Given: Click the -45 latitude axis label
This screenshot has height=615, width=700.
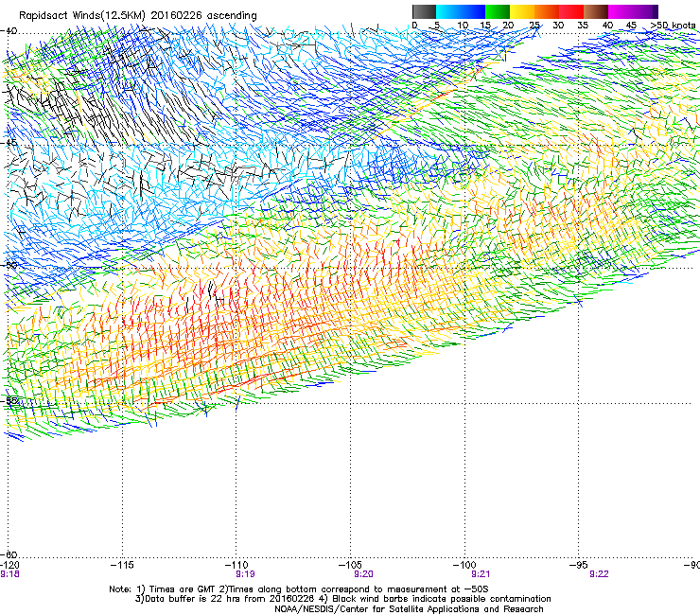Looking at the screenshot, I should [x=9, y=143].
